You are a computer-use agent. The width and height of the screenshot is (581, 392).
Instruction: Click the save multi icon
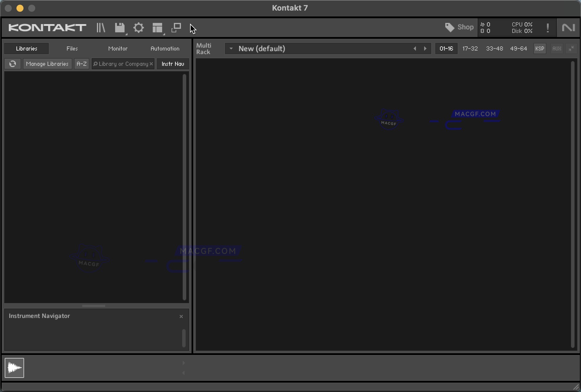[120, 28]
